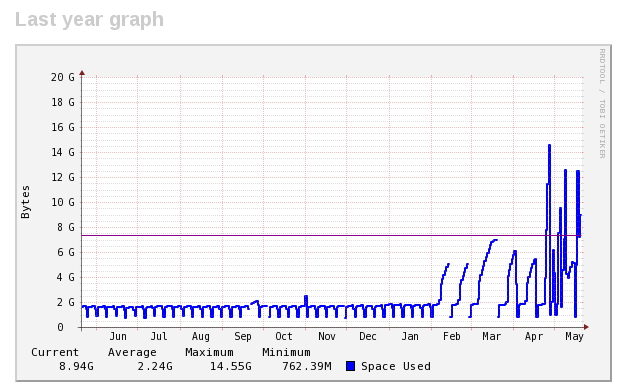Click the Average value 2.24G
Image resolution: width=630 pixels, height=388 pixels.
tap(155, 366)
